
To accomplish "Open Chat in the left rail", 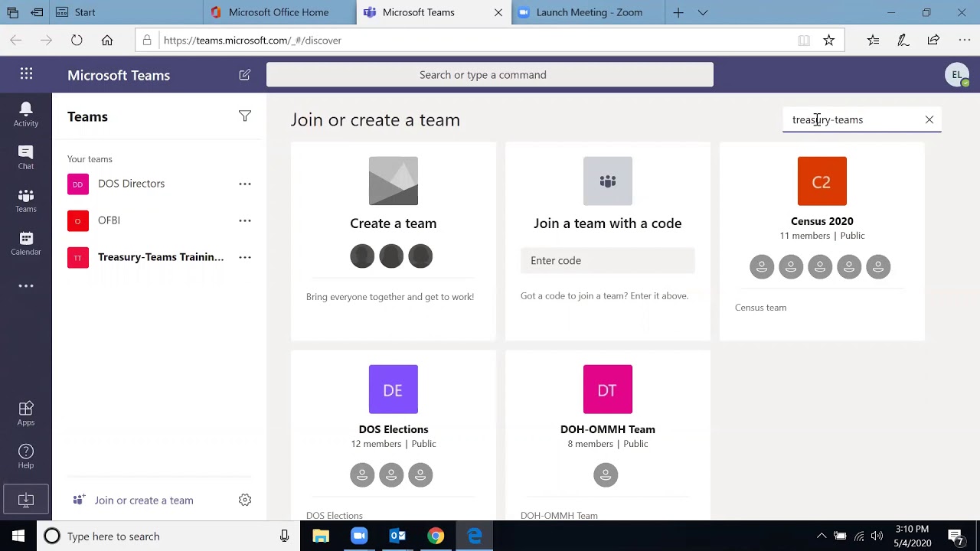I will pos(26,157).
